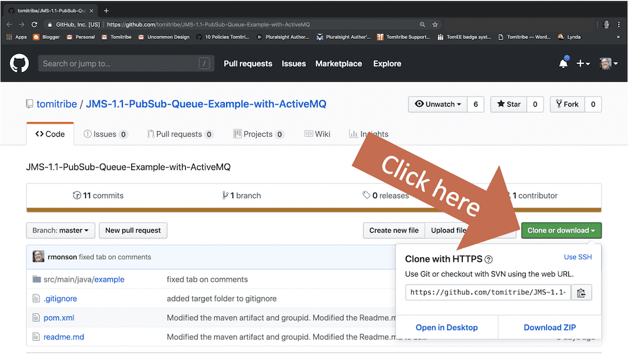Viewport: 628px width, 364px height.
Task: Reload the page
Action: tap(35, 24)
